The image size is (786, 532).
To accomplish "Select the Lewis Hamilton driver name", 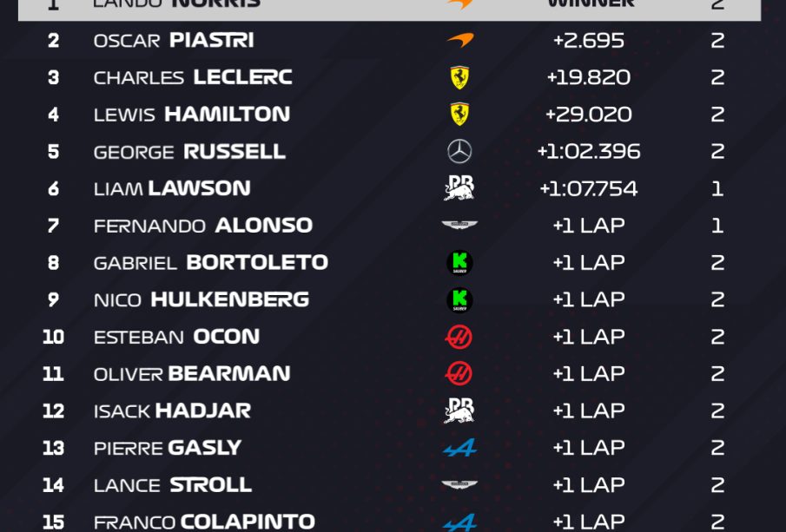I will [191, 114].
